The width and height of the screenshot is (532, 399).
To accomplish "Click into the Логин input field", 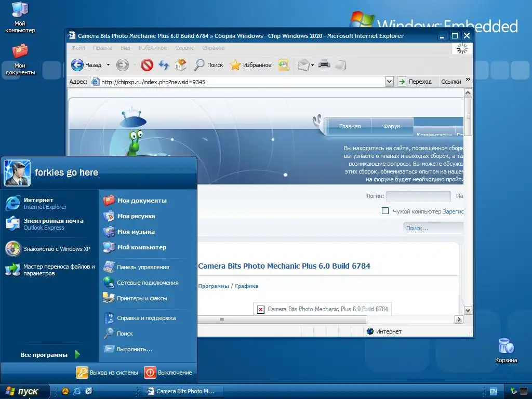I will coord(418,196).
